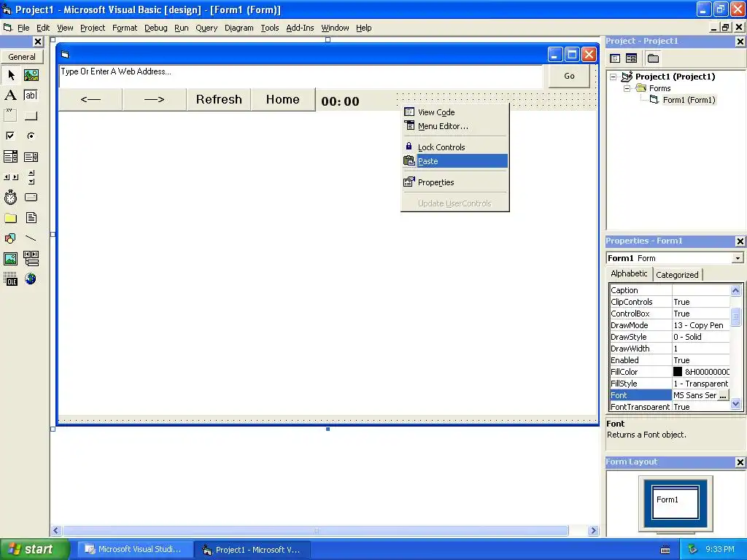
Task: Select the DirListBox tool (folder icon)
Action: pyautogui.click(x=10, y=218)
